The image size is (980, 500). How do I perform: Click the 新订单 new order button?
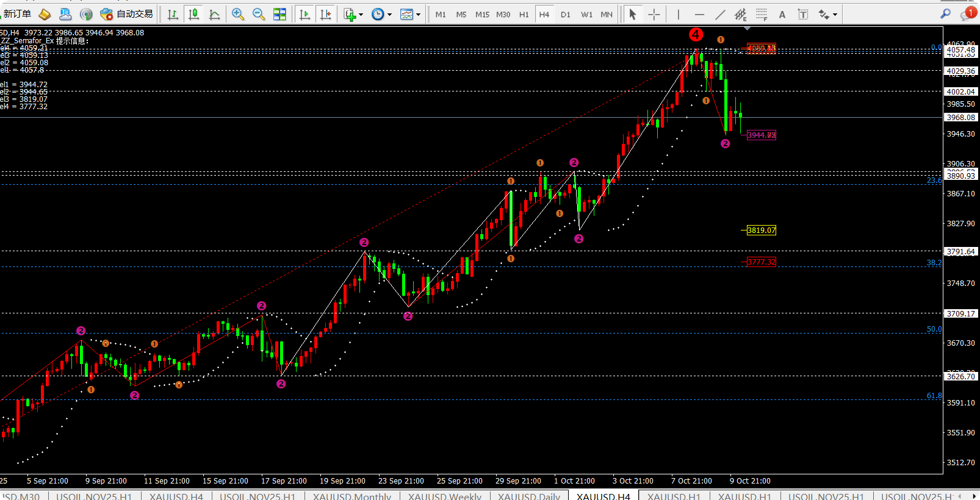click(x=16, y=14)
